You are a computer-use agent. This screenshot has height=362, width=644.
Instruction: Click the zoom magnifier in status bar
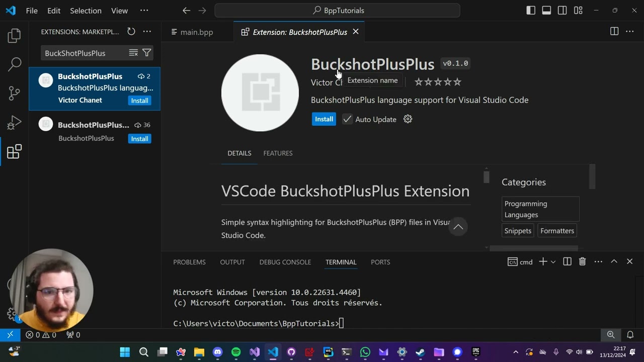[x=611, y=334]
